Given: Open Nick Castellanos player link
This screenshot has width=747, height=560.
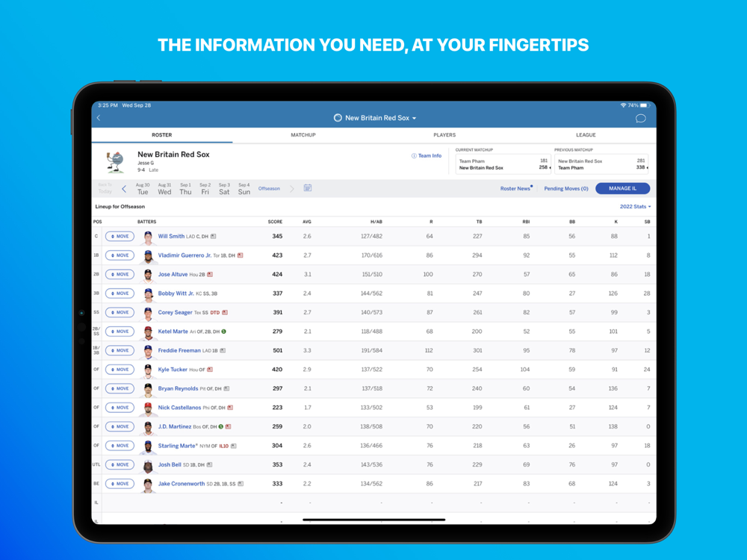Looking at the screenshot, I should pyautogui.click(x=179, y=408).
